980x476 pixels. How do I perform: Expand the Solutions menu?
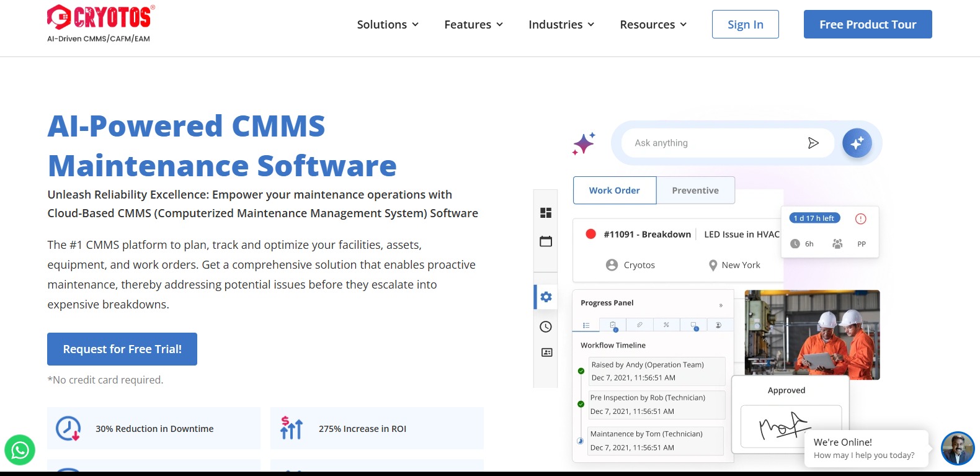(x=388, y=24)
